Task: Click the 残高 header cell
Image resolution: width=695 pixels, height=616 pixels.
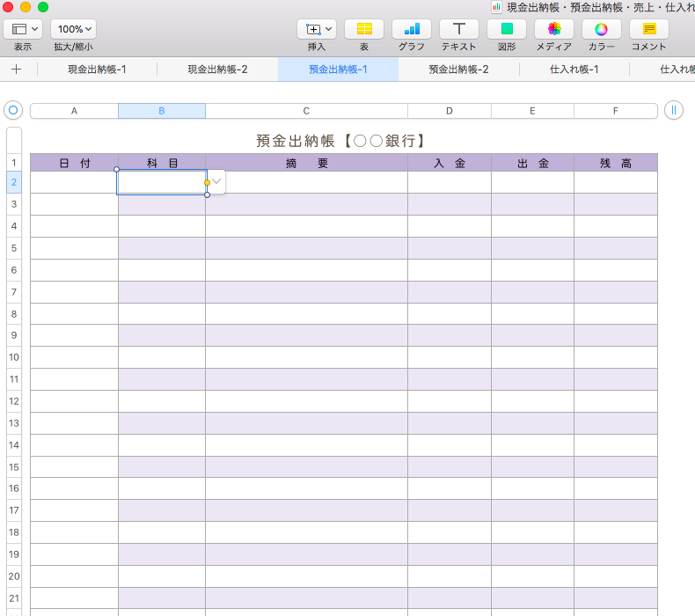Action: pyautogui.click(x=615, y=163)
